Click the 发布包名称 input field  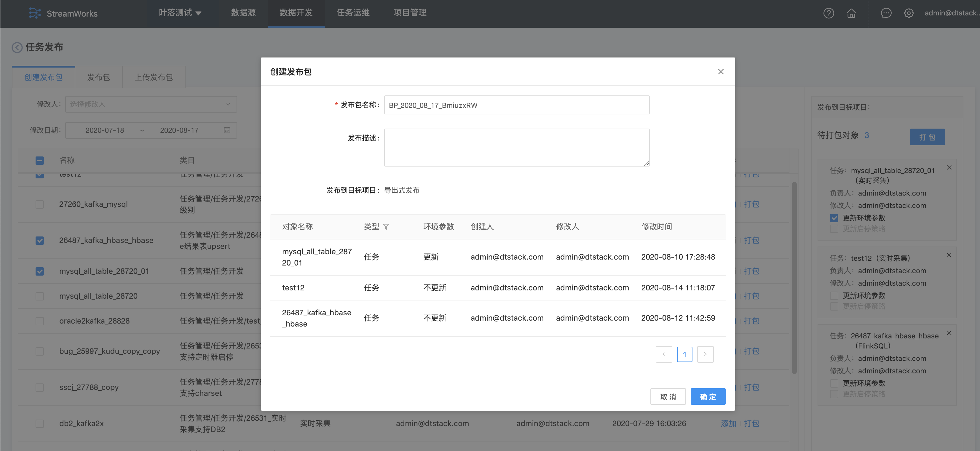coord(517,105)
